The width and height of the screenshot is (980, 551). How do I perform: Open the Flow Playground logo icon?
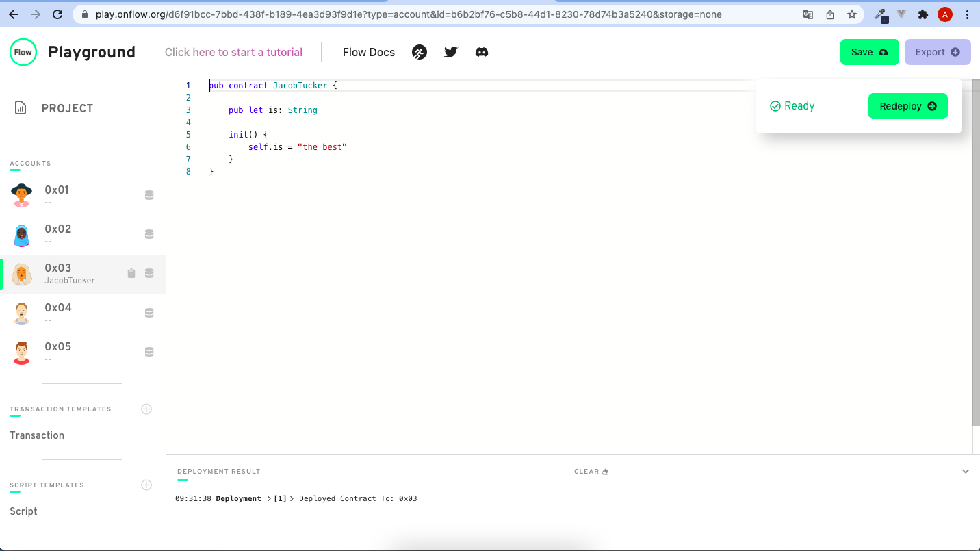[23, 52]
